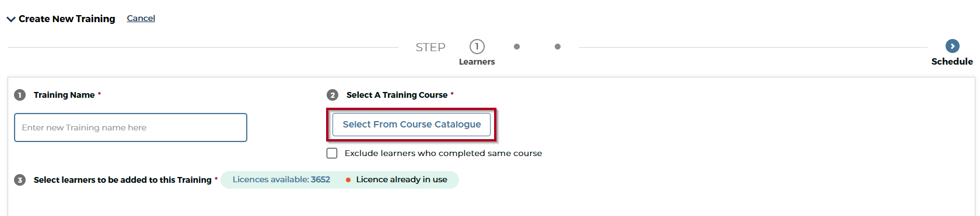Click the Select learners to be added label

123,180
